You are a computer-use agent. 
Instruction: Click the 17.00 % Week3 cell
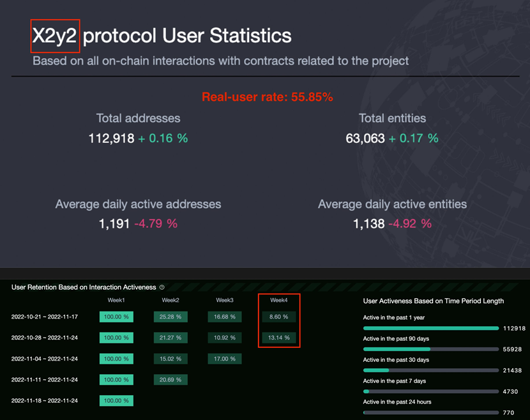(x=224, y=359)
